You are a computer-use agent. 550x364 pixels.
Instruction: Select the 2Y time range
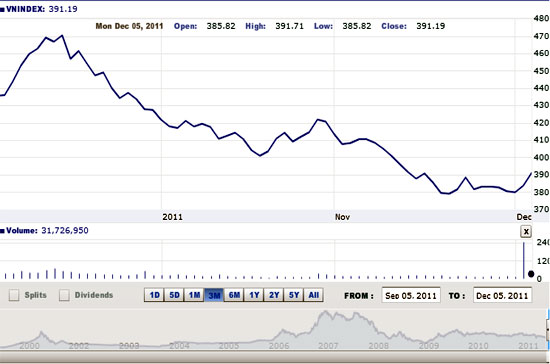[x=274, y=295]
